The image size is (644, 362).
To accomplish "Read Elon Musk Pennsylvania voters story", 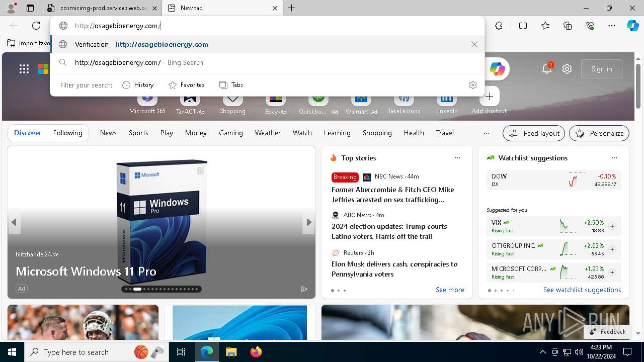I will (x=395, y=269).
